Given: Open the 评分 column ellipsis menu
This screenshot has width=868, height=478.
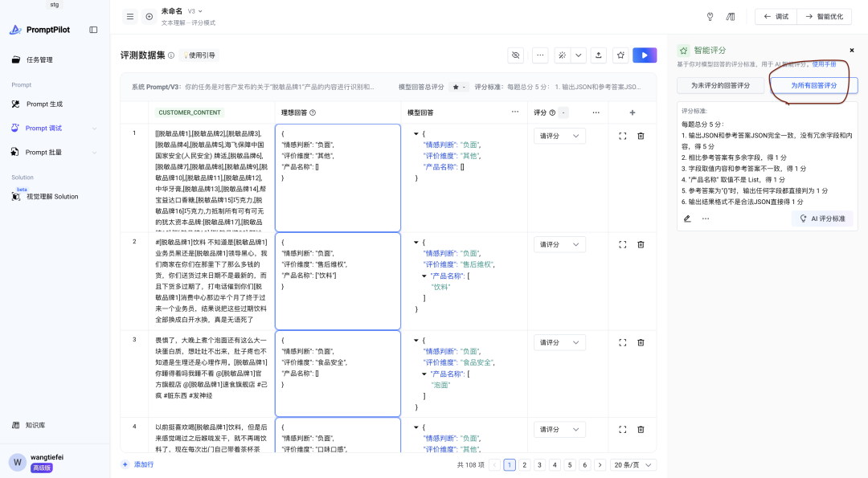Looking at the screenshot, I should (596, 112).
